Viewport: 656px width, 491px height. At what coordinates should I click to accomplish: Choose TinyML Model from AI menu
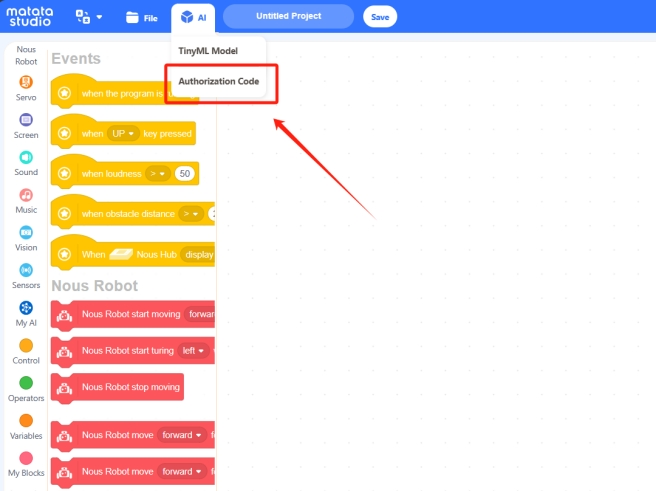point(207,51)
